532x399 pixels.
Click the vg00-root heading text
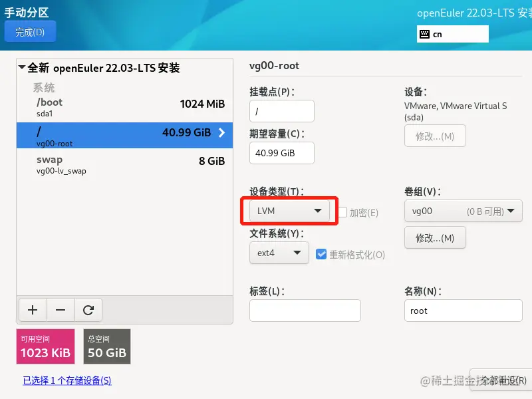[x=274, y=65]
